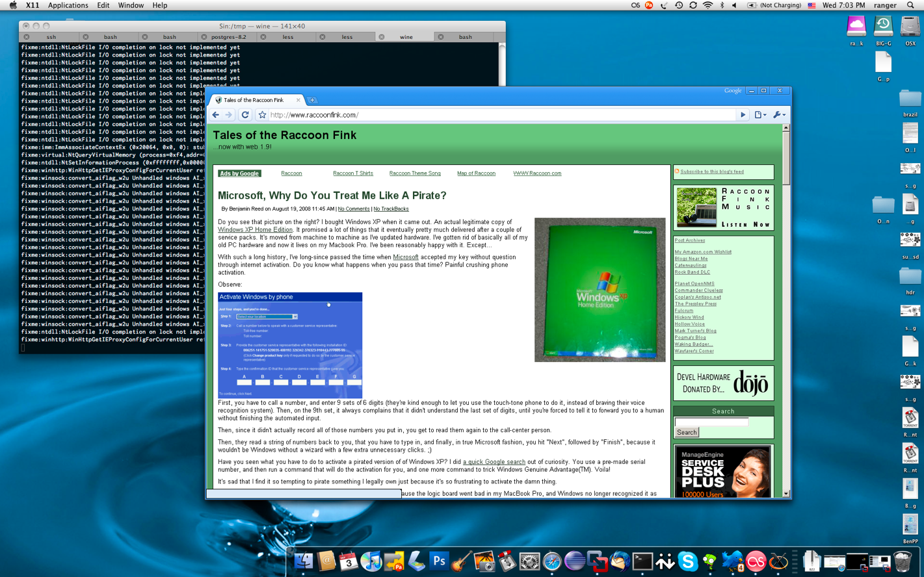
Task: Open the No Comments link
Action: 354,209
